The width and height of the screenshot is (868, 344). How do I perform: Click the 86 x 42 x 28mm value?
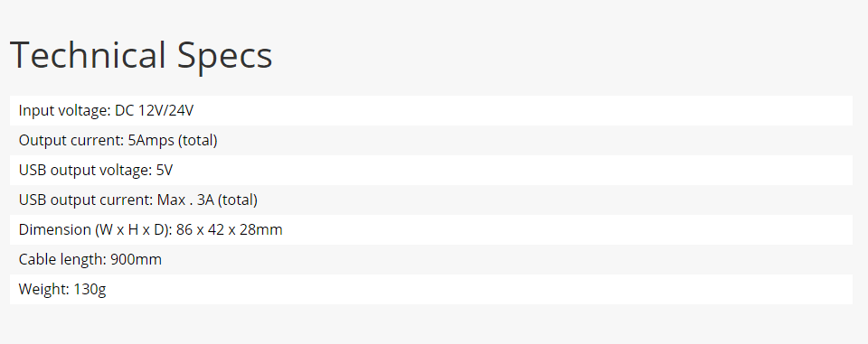(x=230, y=230)
